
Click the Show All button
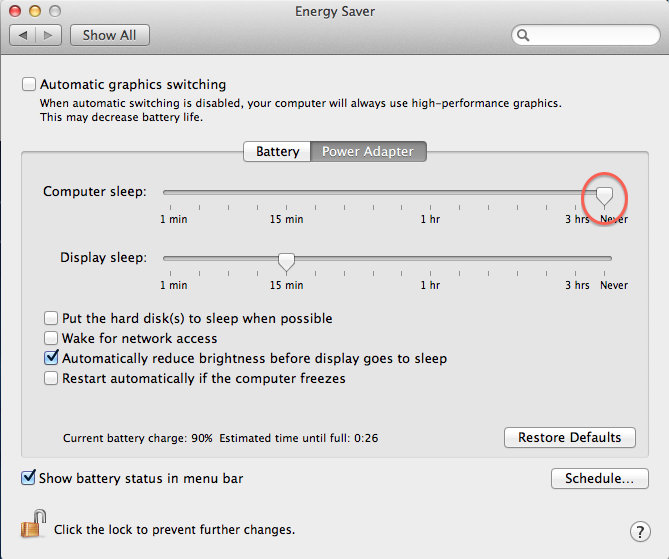click(109, 35)
